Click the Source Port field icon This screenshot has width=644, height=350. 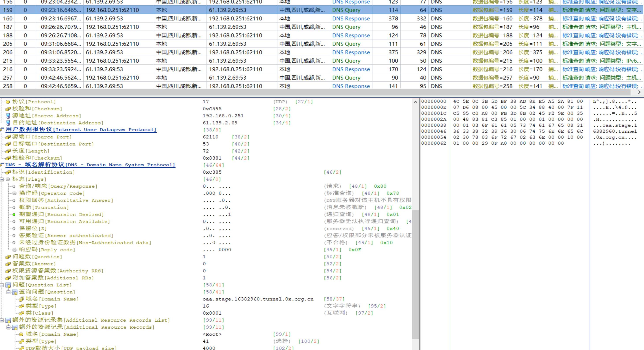coord(8,137)
